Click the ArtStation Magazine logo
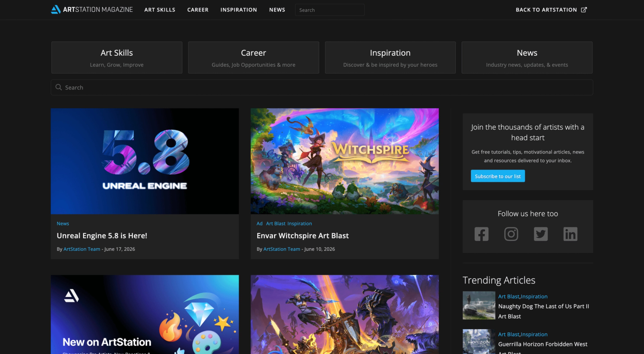The image size is (644, 354). [x=91, y=9]
